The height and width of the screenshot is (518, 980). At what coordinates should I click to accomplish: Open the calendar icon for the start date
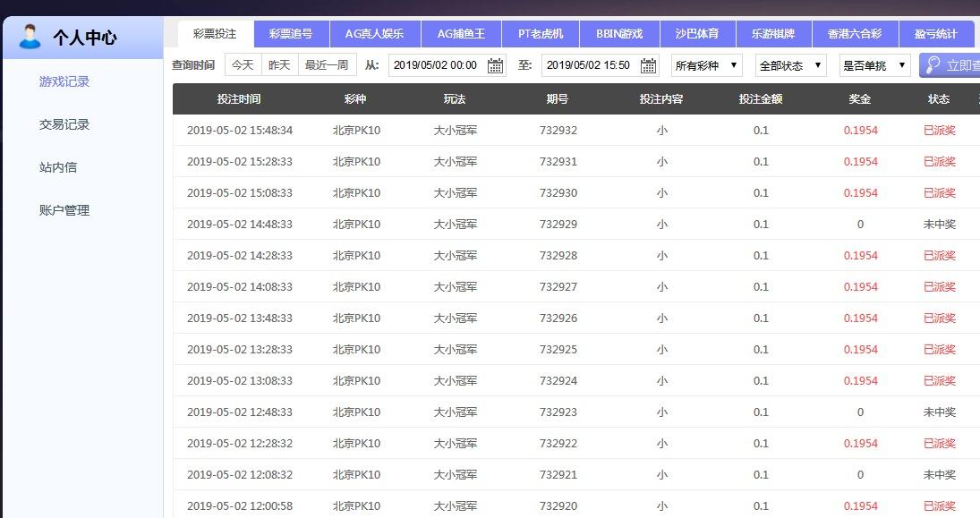pos(495,65)
